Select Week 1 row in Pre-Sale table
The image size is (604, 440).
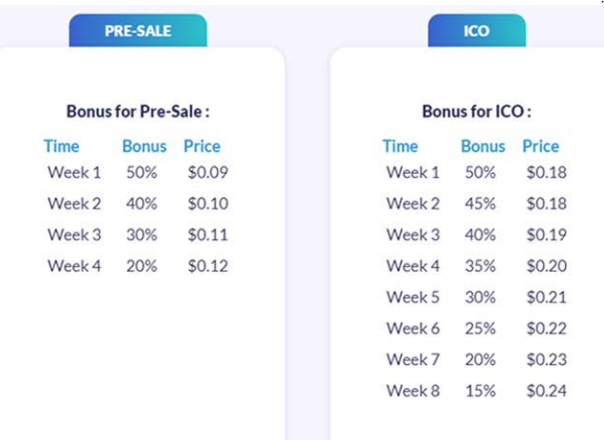74,173
